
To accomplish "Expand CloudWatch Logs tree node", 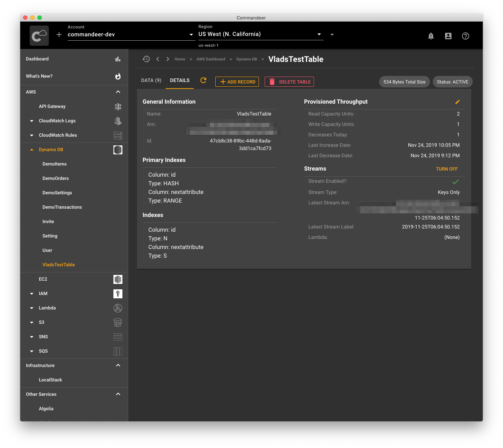I will 32,121.
